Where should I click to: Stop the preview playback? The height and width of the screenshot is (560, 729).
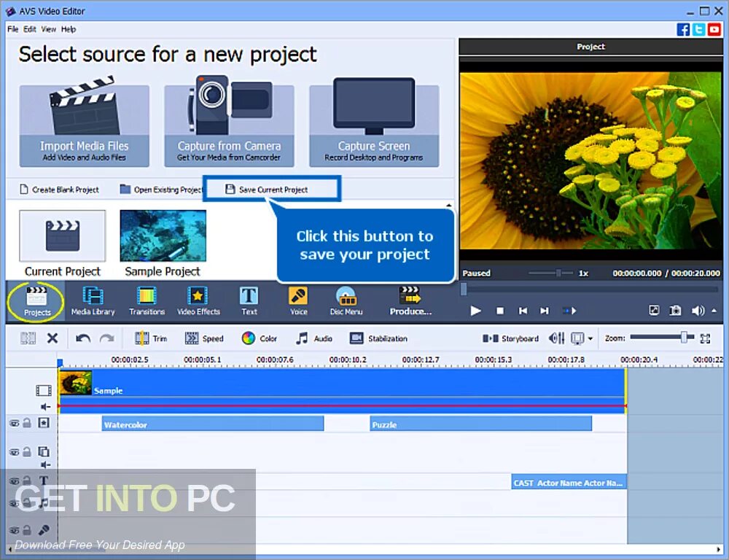(x=500, y=311)
